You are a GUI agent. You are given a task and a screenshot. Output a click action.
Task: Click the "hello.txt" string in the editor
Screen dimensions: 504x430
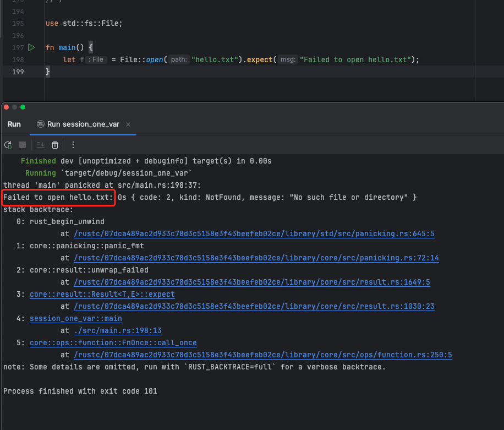pos(215,60)
